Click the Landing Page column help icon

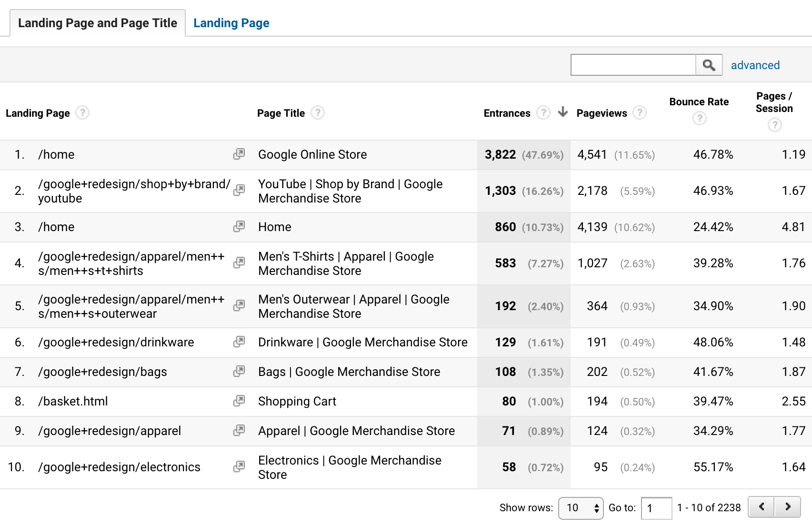tap(82, 113)
